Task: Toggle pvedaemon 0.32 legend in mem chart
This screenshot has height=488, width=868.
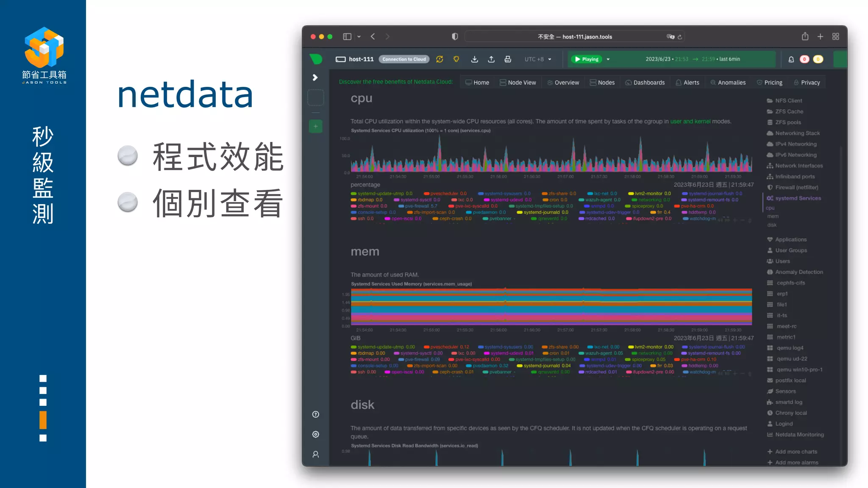Action: pyautogui.click(x=487, y=366)
